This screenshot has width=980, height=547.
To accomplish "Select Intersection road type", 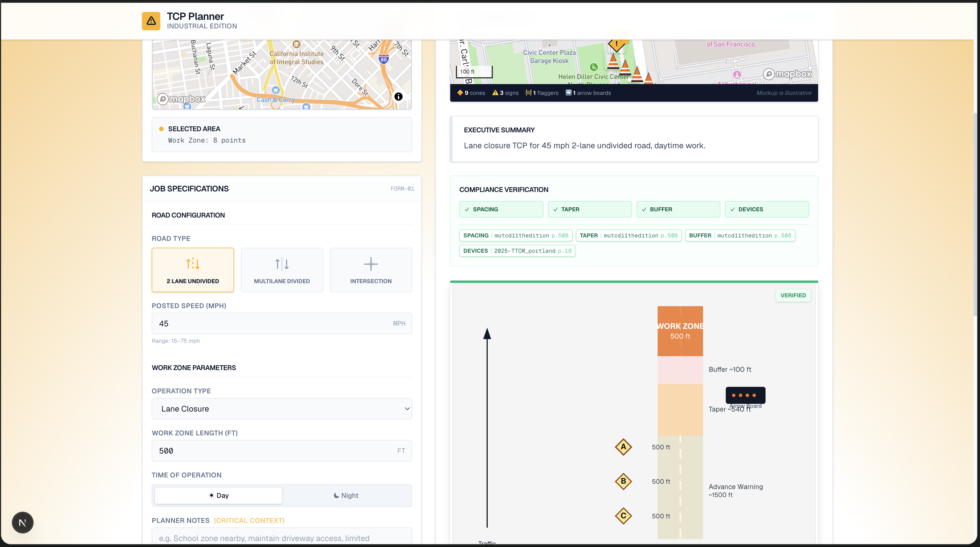I will tap(370, 270).
